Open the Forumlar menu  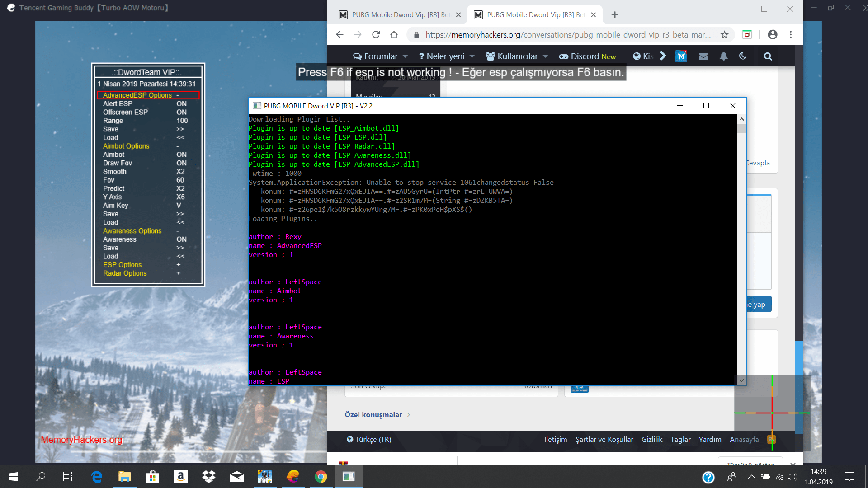click(x=375, y=56)
